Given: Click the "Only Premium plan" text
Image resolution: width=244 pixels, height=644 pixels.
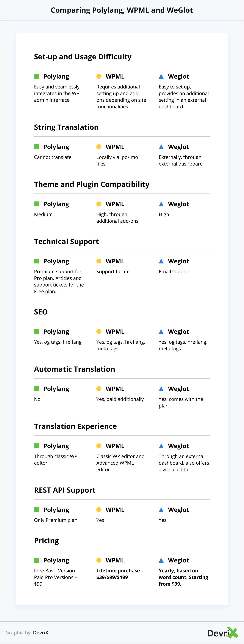Looking at the screenshot, I should point(56,520).
